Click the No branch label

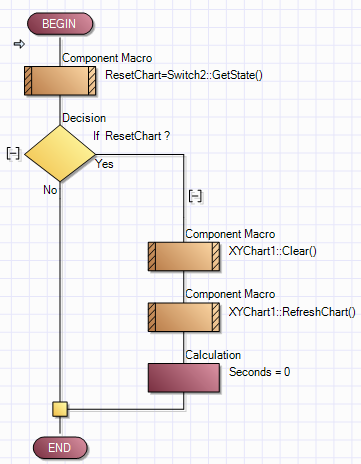pyautogui.click(x=50, y=190)
